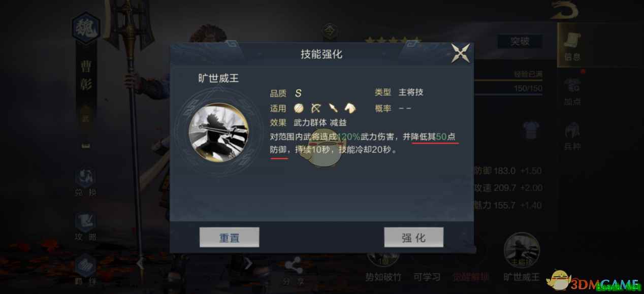
Task: Select the 势如破竹 skill slot
Action: (384, 265)
